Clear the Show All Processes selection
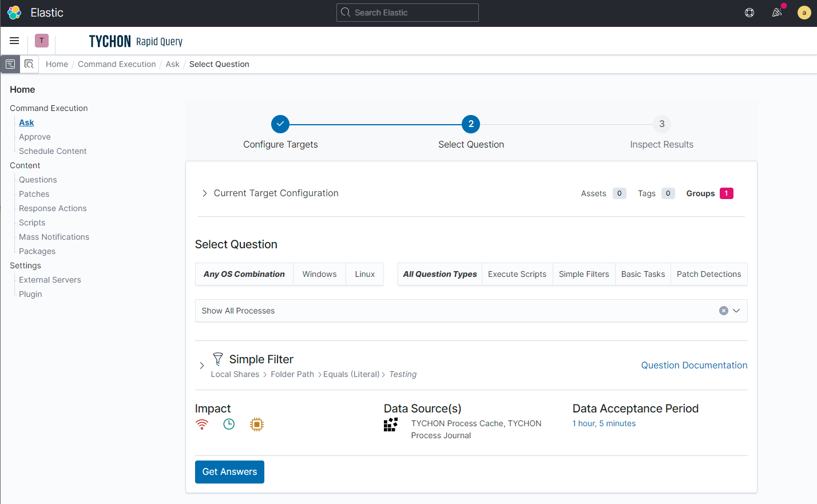 tap(724, 311)
